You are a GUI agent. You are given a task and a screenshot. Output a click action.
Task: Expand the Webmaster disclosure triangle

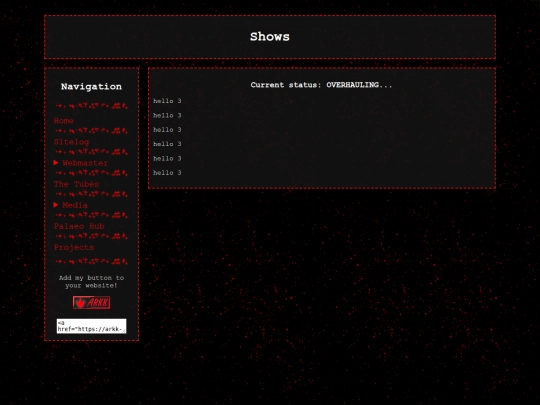[56, 163]
